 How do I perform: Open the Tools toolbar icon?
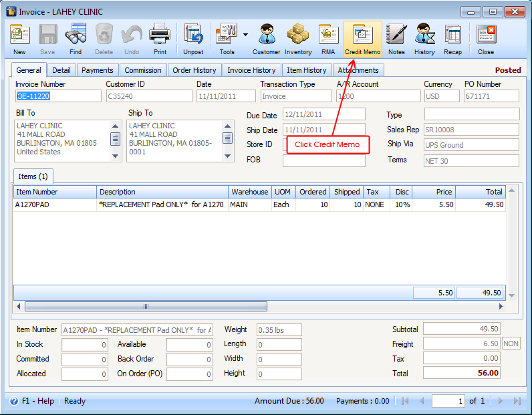coord(227,34)
